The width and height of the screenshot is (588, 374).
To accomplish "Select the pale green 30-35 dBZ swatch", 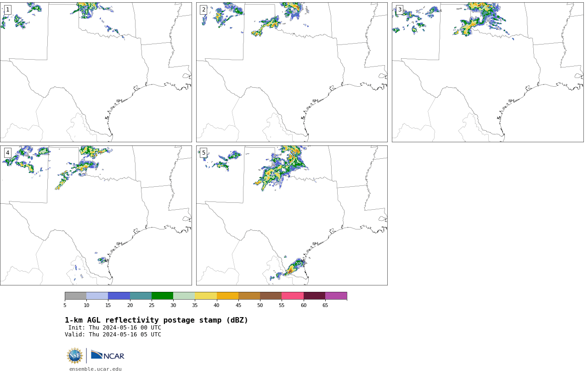I will 184,296.
